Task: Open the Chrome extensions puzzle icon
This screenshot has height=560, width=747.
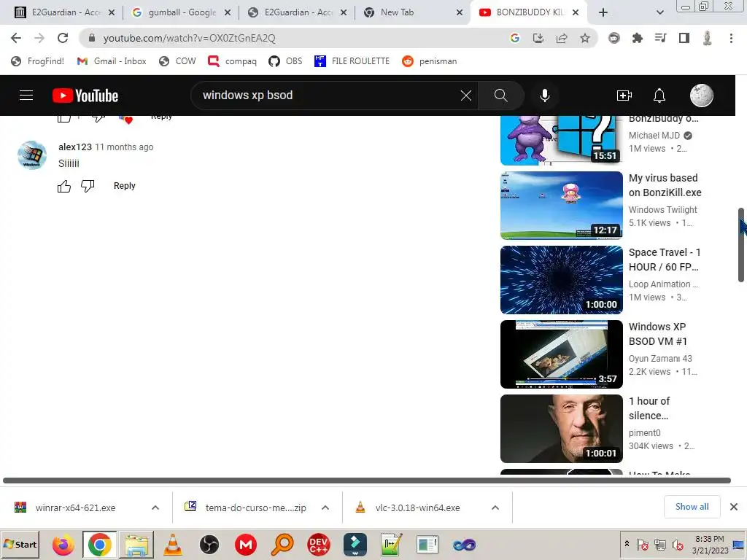Action: [638, 38]
